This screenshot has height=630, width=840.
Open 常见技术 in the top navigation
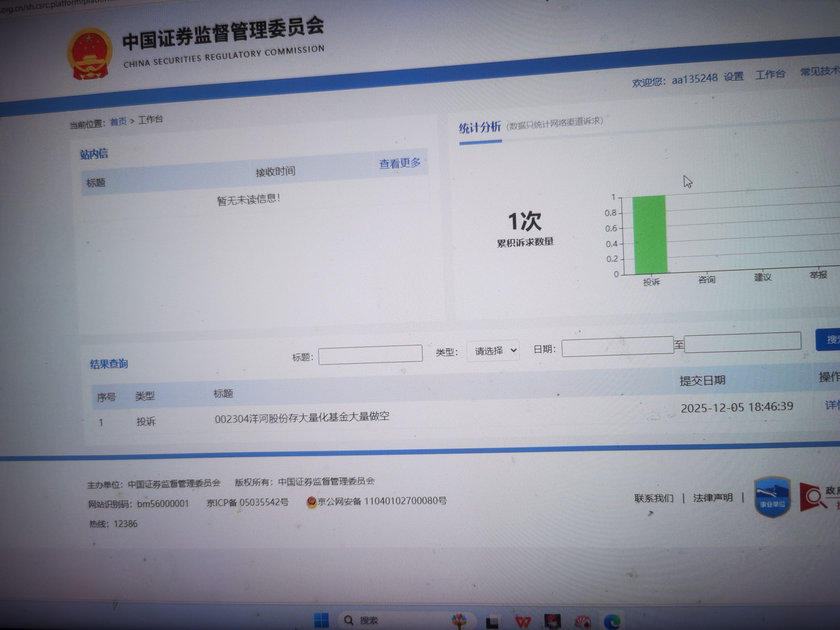click(x=820, y=71)
